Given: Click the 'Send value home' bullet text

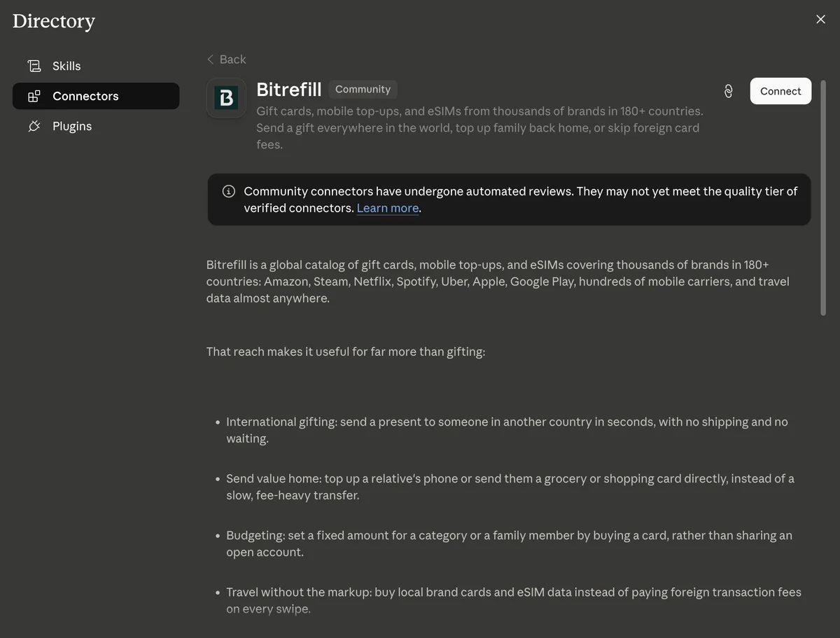Looking at the screenshot, I should [x=510, y=487].
